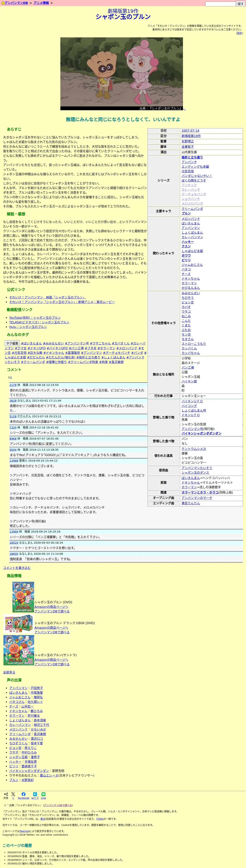
Task: Open director 矢野博之 link
Action: (x=188, y=141)
